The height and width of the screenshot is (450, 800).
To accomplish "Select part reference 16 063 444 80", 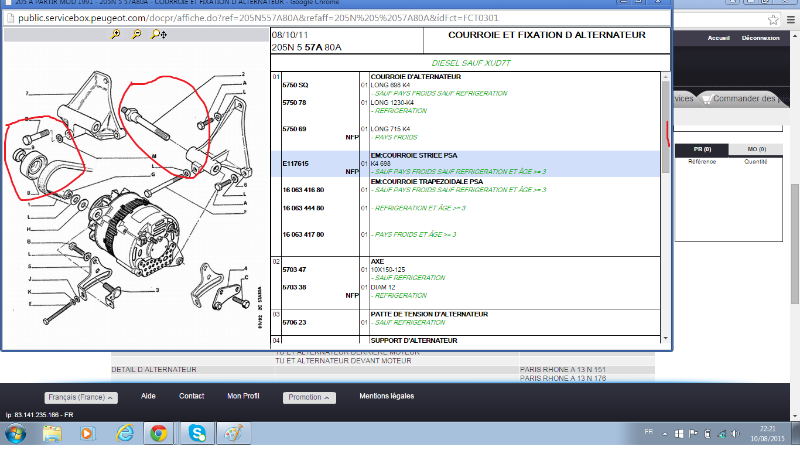I will [303, 208].
